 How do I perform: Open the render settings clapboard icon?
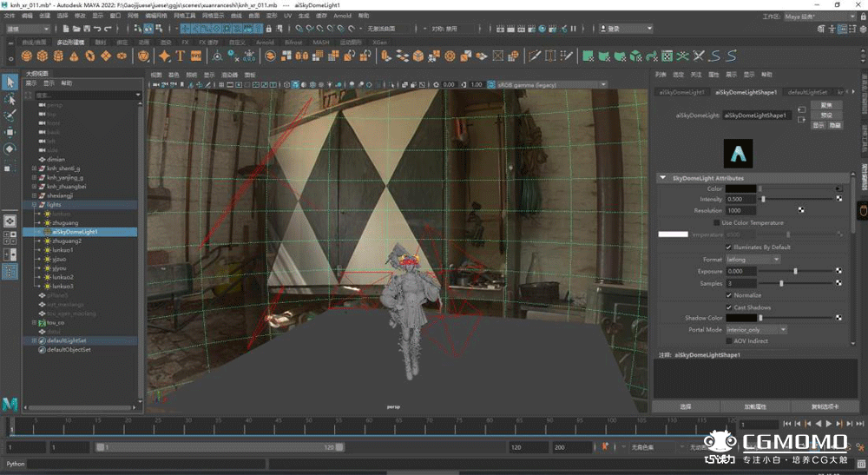532,29
